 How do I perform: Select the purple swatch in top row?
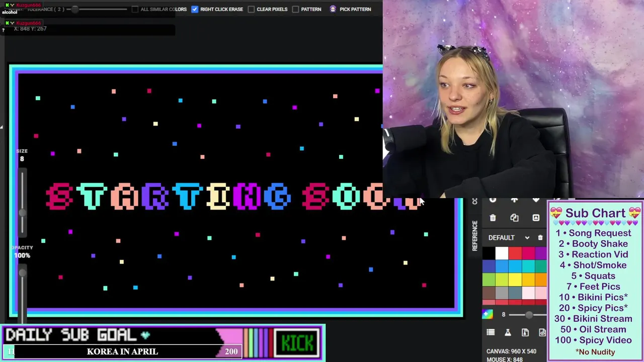541,253
